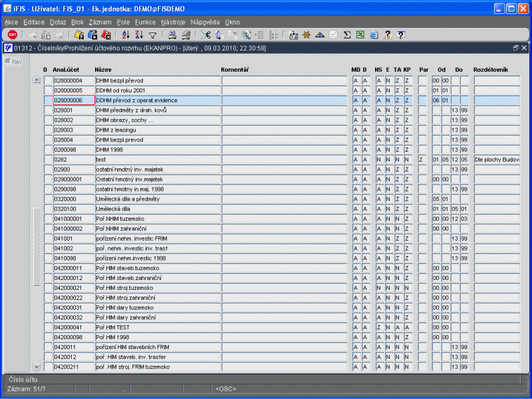Tick the D checkbox for row 028001
Screen dimensions: 532x399
point(48,110)
